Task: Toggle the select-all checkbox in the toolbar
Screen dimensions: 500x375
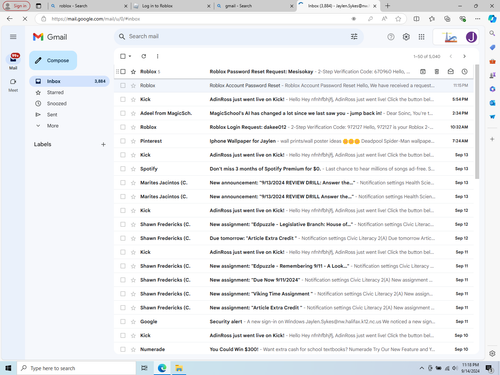Action: [x=123, y=56]
